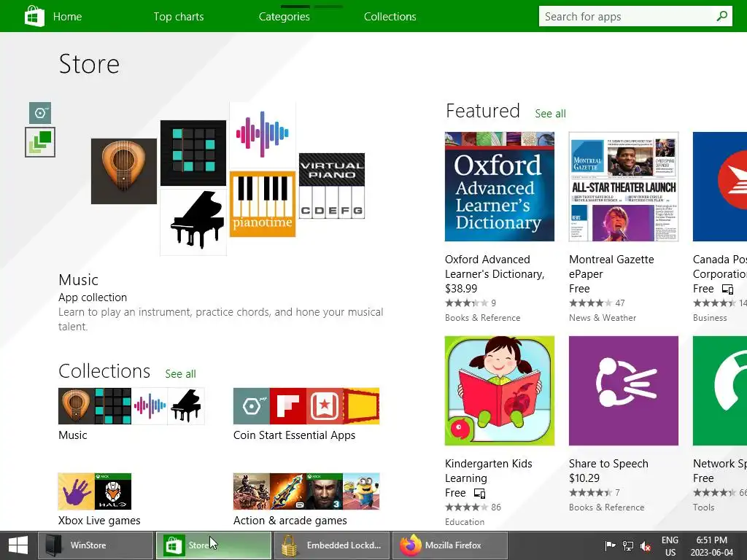The height and width of the screenshot is (560, 747).
Task: Click the Action Center flag tray icon
Action: (x=610, y=545)
